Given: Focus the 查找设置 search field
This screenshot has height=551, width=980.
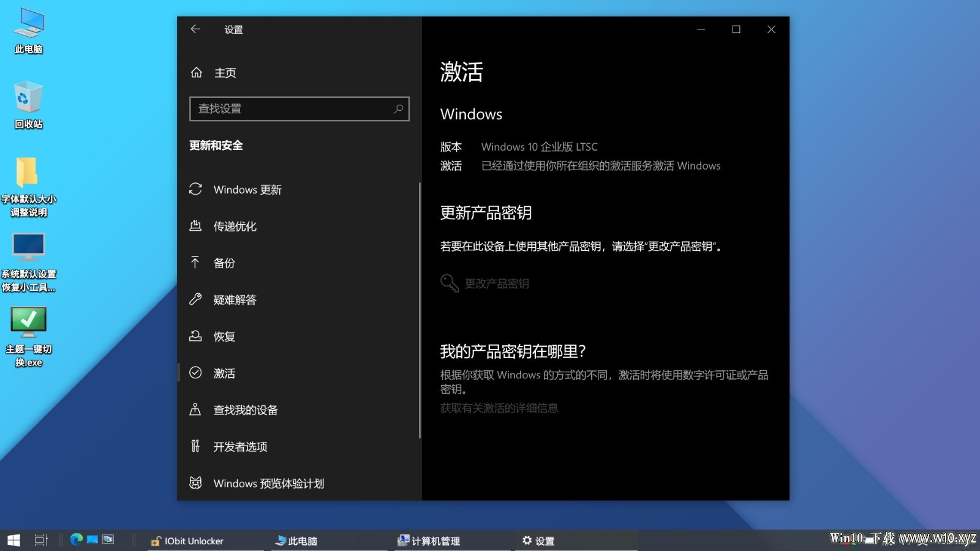Looking at the screenshot, I should 300,109.
